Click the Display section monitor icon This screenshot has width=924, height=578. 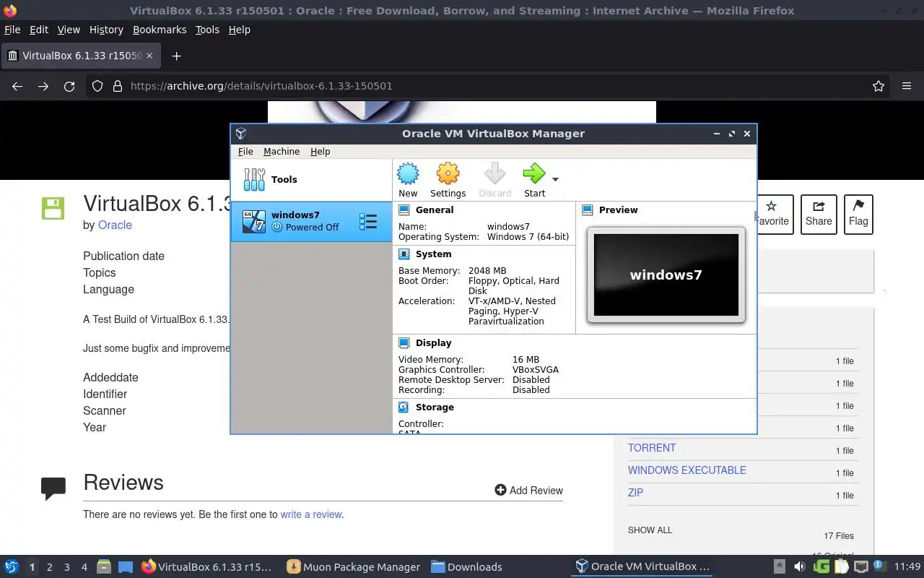pos(404,343)
